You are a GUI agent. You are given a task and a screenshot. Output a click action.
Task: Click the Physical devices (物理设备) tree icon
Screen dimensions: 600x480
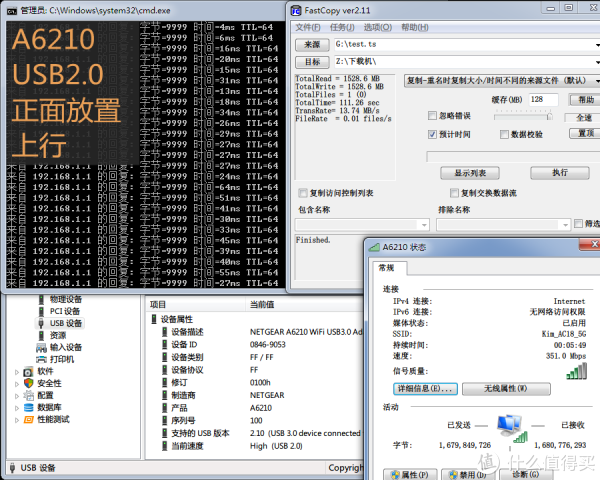pyautogui.click(x=41, y=299)
